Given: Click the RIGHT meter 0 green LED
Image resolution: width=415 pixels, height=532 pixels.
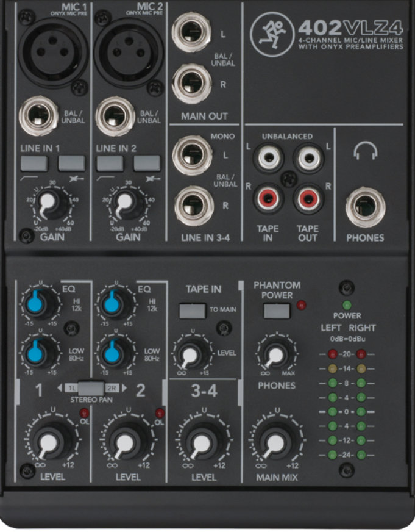Looking at the screenshot, I should tap(361, 412).
